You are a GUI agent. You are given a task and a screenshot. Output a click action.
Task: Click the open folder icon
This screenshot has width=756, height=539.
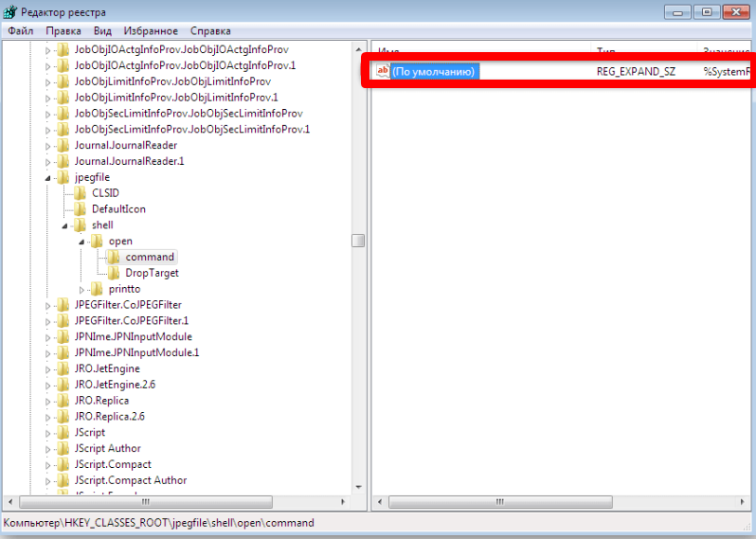click(97, 241)
